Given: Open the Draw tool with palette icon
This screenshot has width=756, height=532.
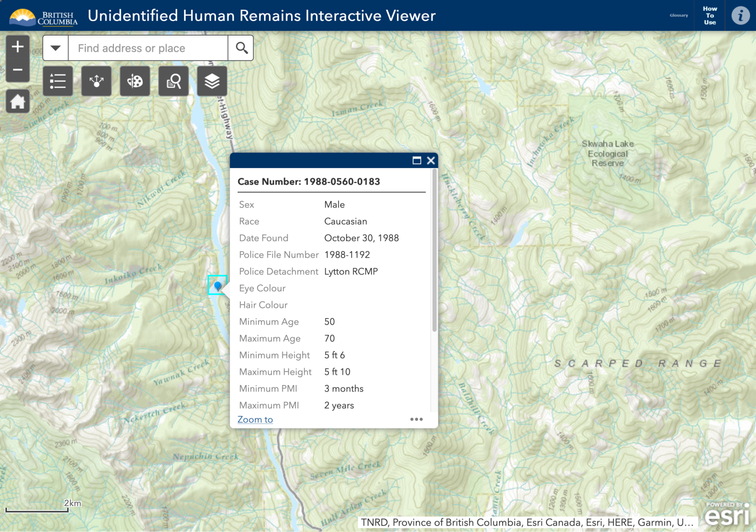Looking at the screenshot, I should point(134,81).
